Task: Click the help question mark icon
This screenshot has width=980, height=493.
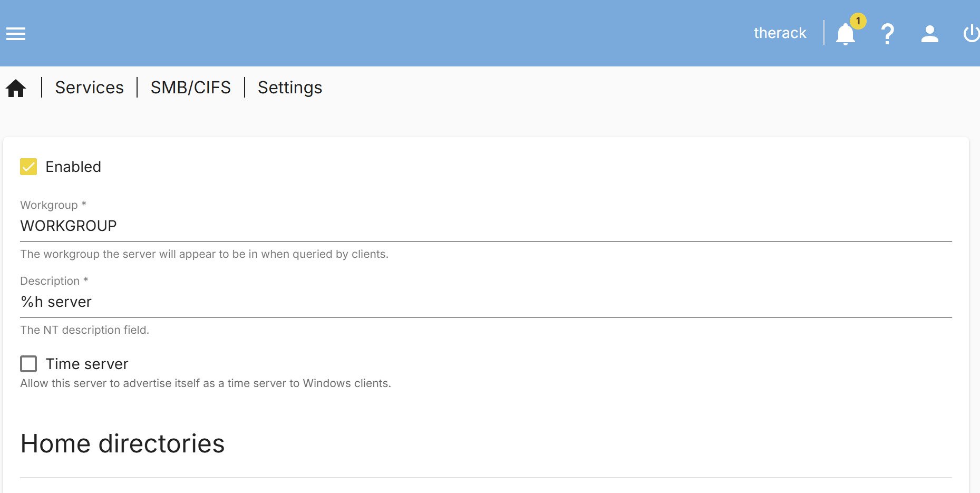Action: [888, 34]
